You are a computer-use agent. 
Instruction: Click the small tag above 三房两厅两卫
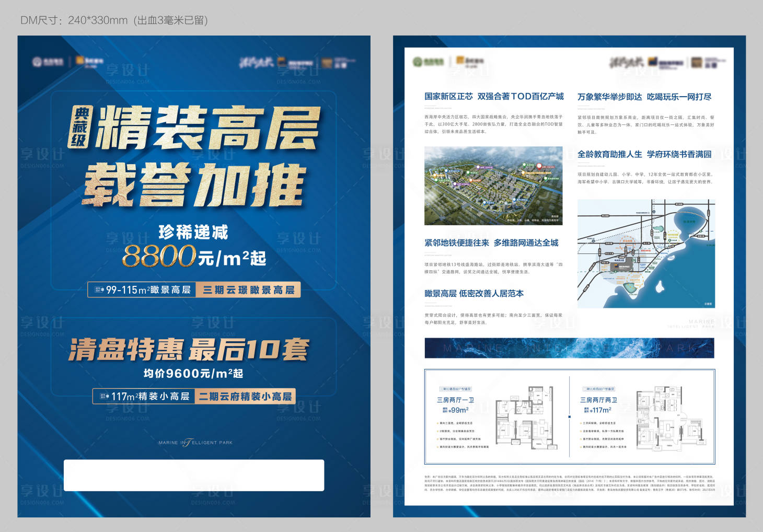tap(599, 389)
